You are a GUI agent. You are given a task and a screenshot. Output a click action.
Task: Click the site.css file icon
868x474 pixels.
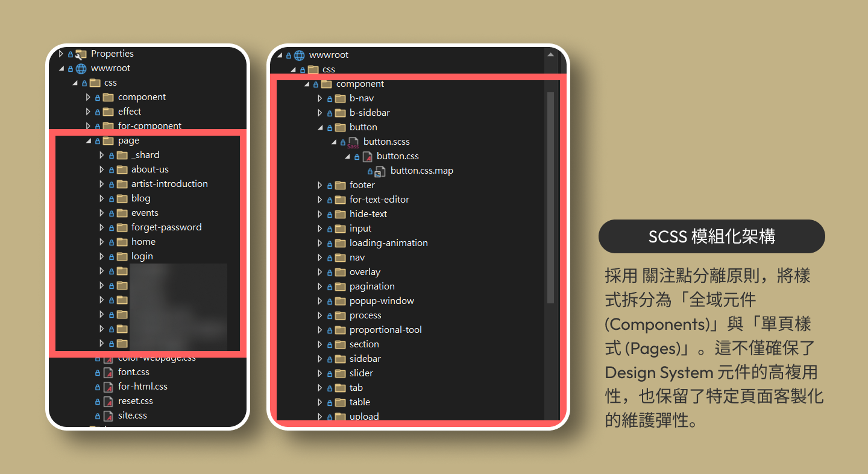[108, 416]
